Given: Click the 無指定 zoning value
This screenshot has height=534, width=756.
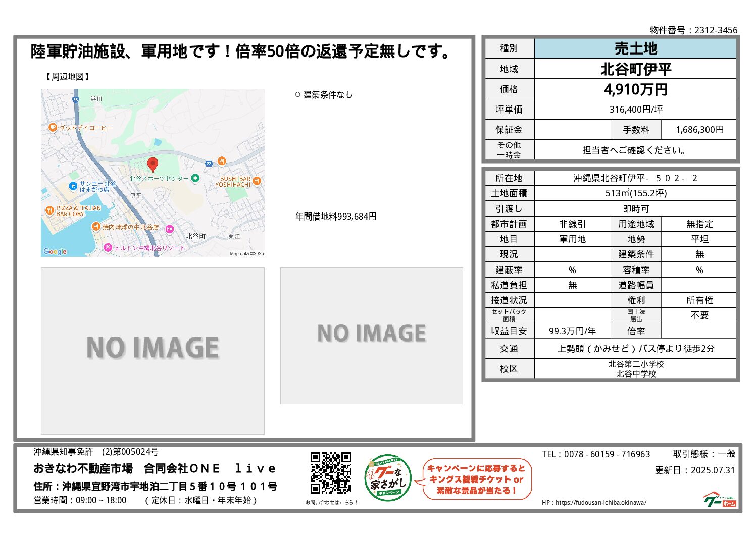Looking at the screenshot, I should [700, 224].
